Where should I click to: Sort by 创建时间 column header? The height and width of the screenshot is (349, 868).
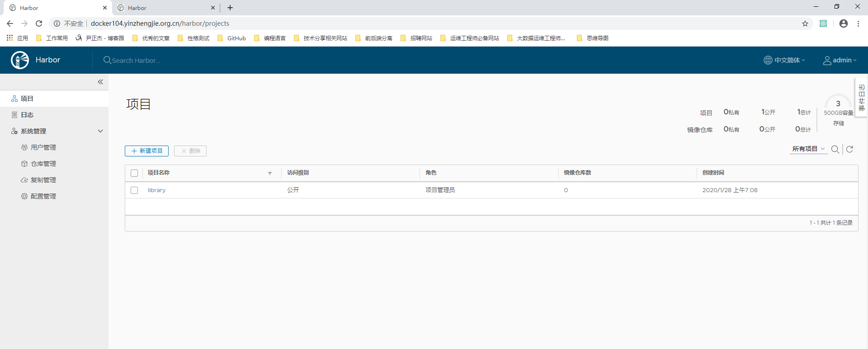713,173
